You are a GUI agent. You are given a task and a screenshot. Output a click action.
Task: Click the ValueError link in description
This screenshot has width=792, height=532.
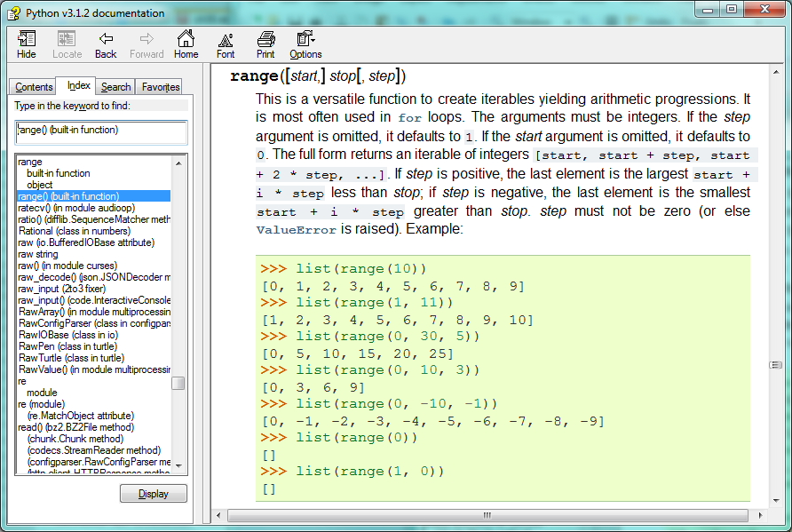click(297, 229)
